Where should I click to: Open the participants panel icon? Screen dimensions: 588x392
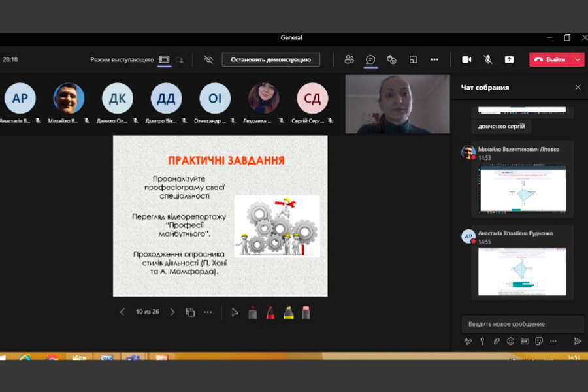[x=350, y=59]
